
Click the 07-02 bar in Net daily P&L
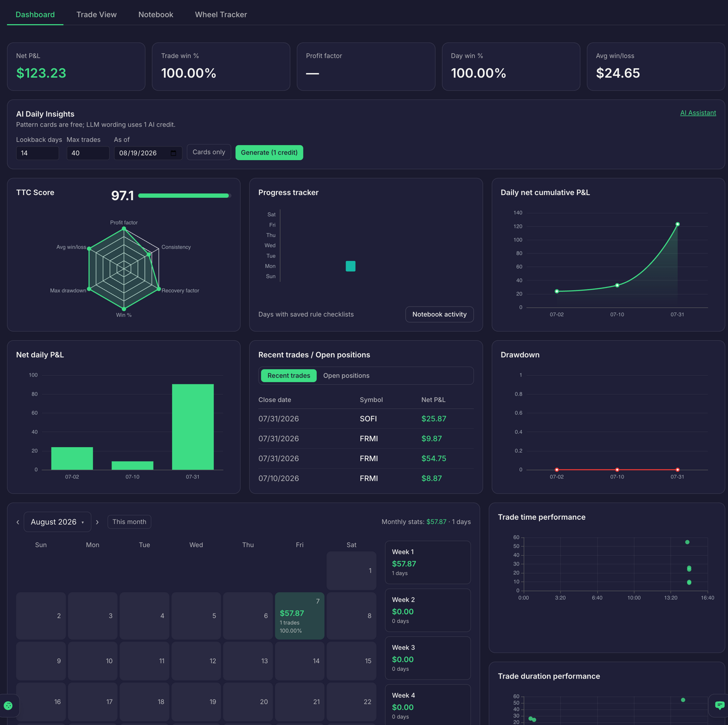point(72,458)
